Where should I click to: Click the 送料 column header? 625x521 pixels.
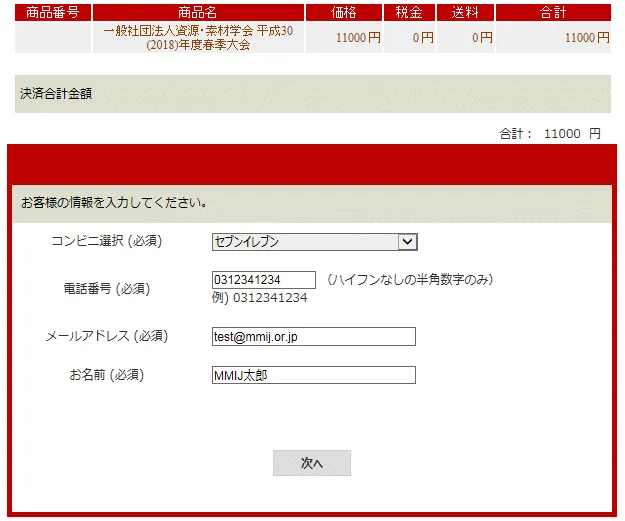466,12
